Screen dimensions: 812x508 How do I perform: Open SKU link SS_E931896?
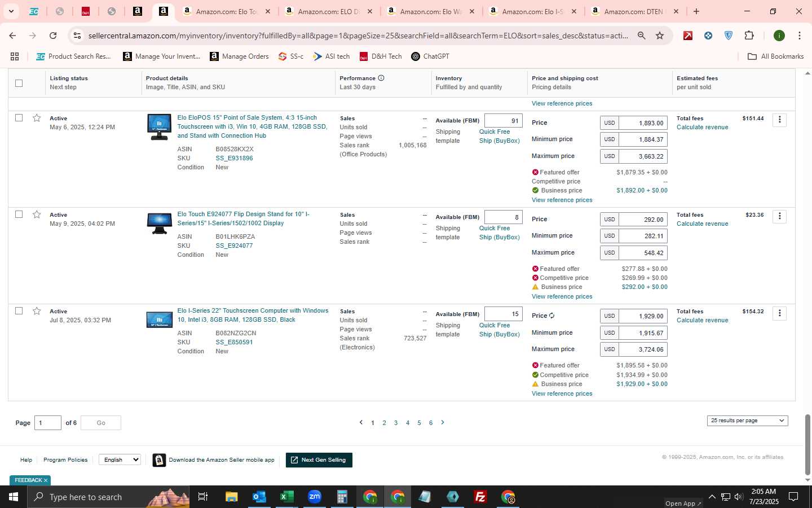[x=234, y=158]
